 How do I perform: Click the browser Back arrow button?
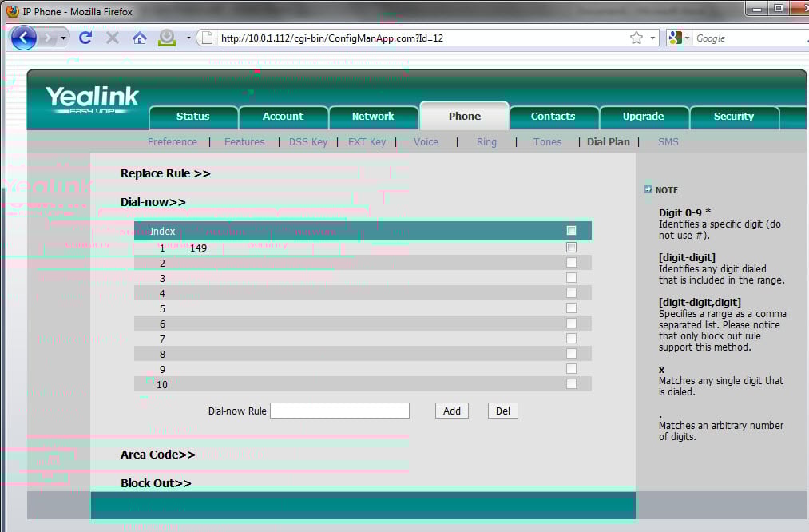point(24,38)
